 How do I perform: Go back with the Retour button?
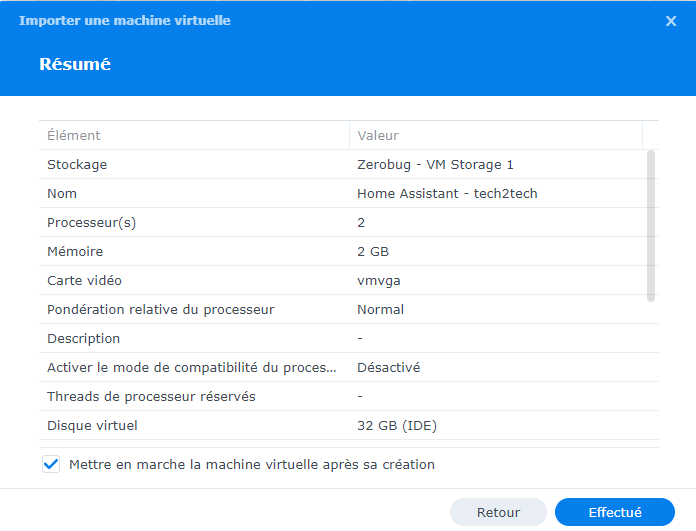[x=498, y=512]
